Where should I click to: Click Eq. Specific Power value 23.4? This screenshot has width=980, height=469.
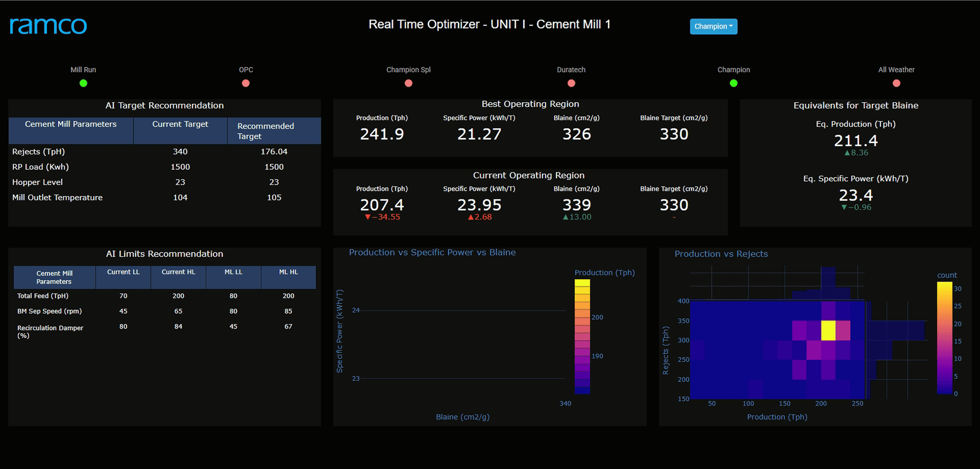(856, 196)
